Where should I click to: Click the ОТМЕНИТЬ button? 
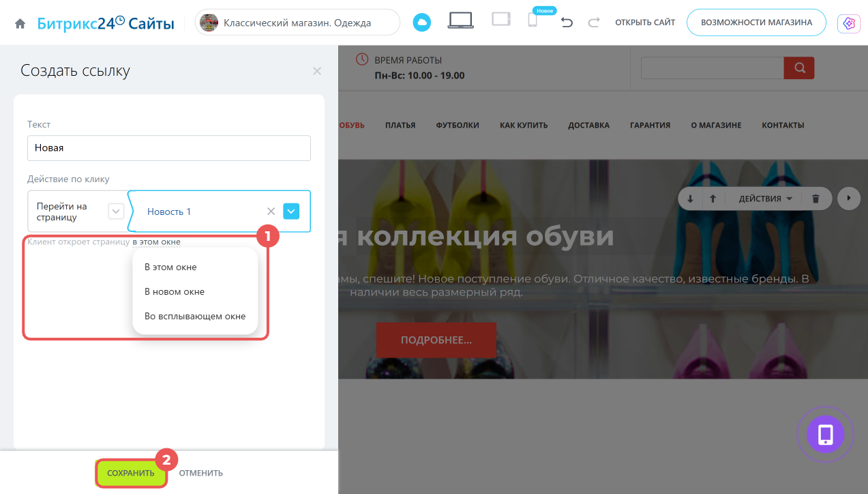click(x=201, y=473)
